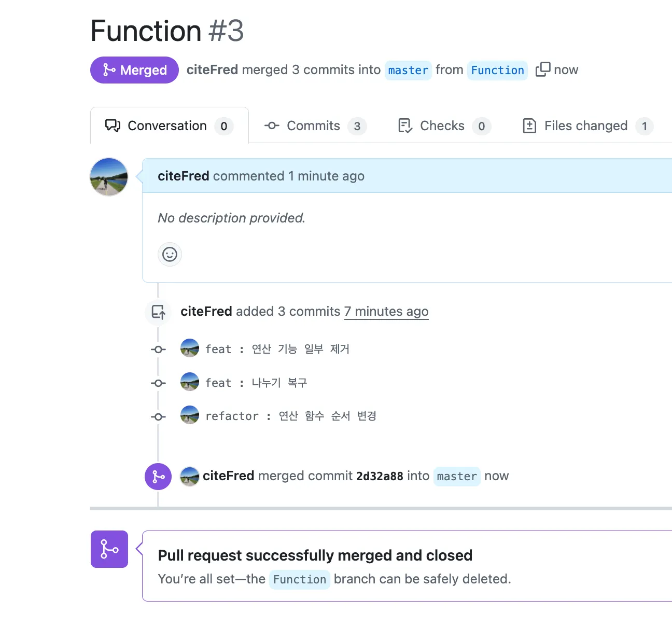Click the avatar next to merged commit line
This screenshot has height=642, width=672.
coord(190,476)
